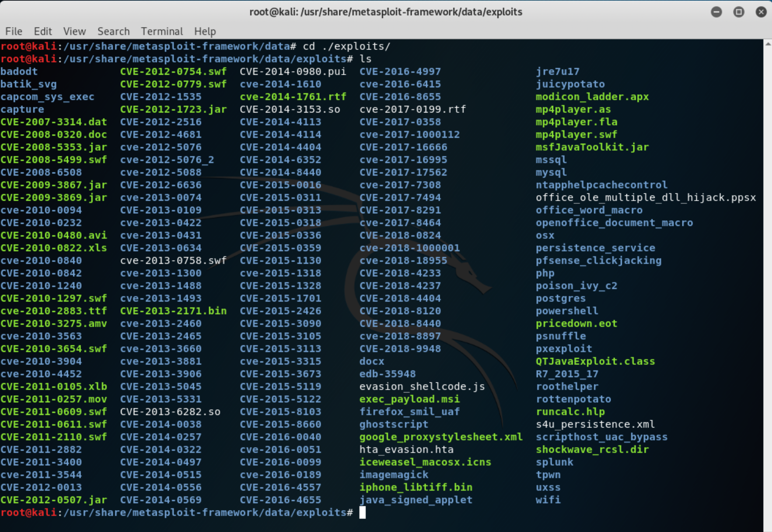The width and height of the screenshot is (772, 532).
Task: Click the entry 'docx'
Action: click(372, 361)
